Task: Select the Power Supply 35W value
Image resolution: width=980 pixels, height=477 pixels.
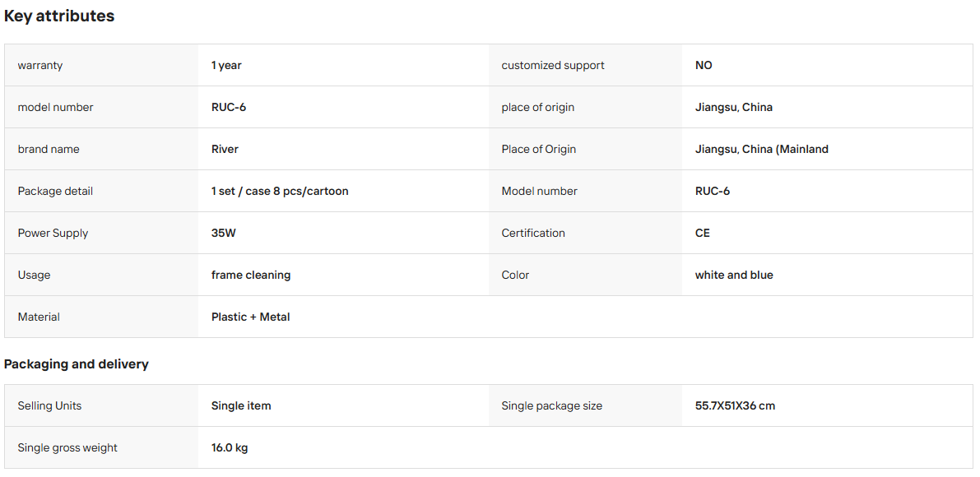Action: pos(224,233)
